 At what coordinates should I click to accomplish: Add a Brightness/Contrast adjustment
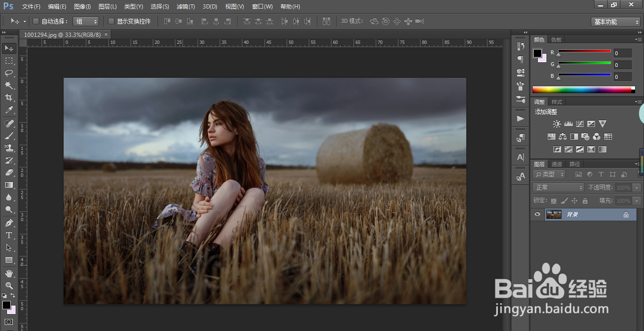(557, 124)
